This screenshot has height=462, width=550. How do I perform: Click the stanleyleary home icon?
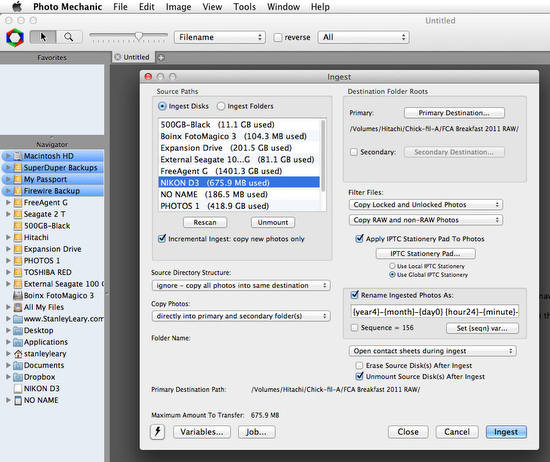18,354
